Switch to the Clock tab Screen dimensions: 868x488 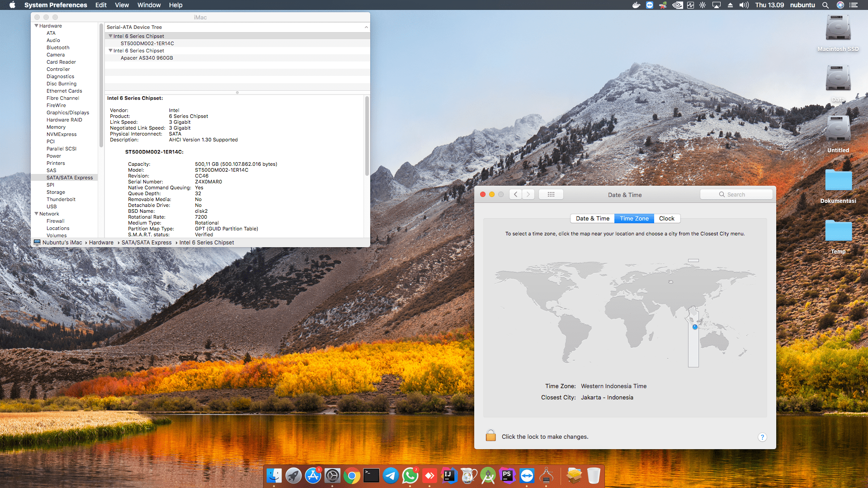(x=667, y=218)
